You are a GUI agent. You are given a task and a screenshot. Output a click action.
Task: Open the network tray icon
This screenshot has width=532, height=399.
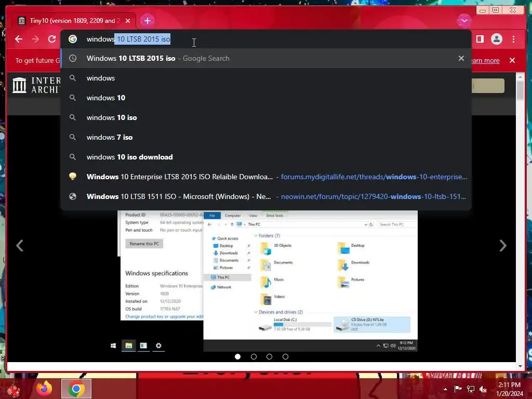[471, 389]
